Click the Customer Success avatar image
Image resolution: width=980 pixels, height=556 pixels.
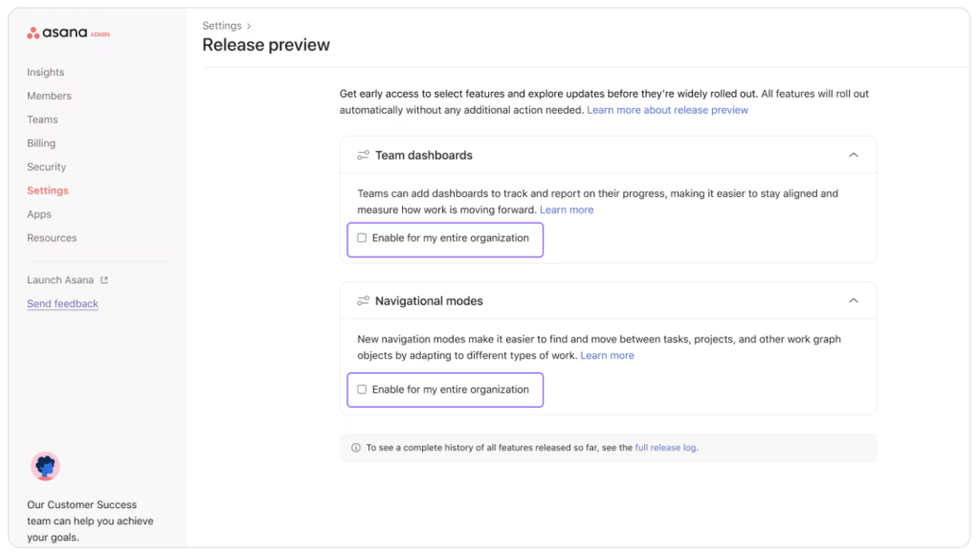pos(45,467)
